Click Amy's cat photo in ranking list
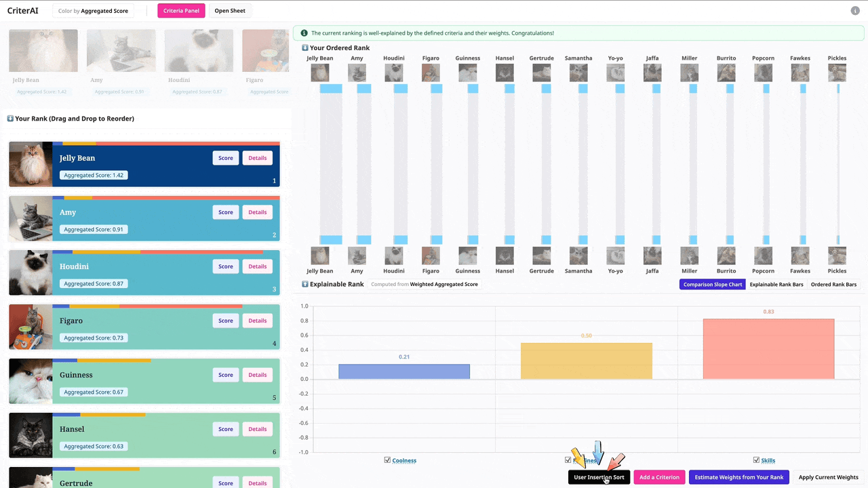868x488 pixels. tap(31, 218)
